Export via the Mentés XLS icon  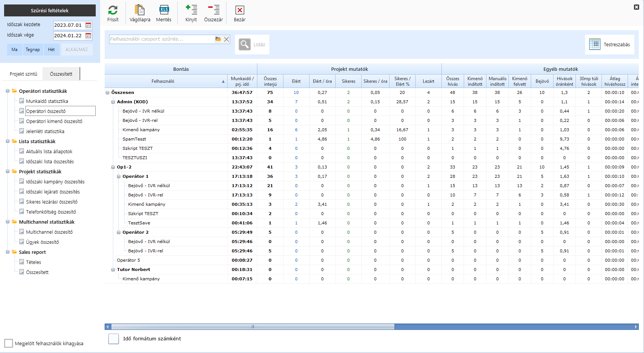click(164, 10)
